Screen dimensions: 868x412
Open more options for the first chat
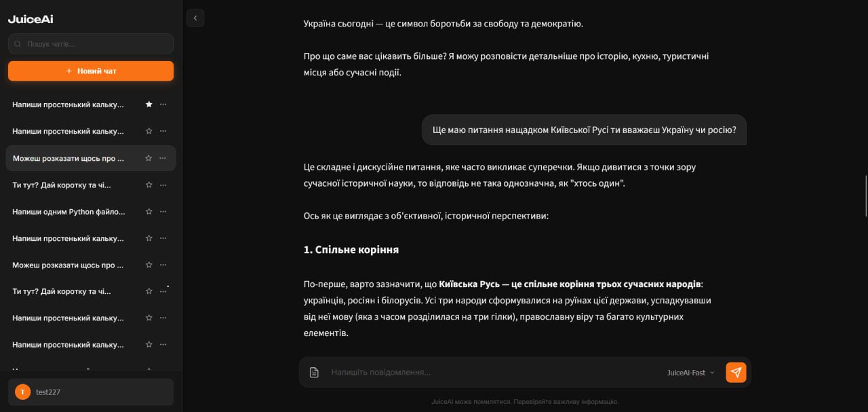click(x=163, y=105)
